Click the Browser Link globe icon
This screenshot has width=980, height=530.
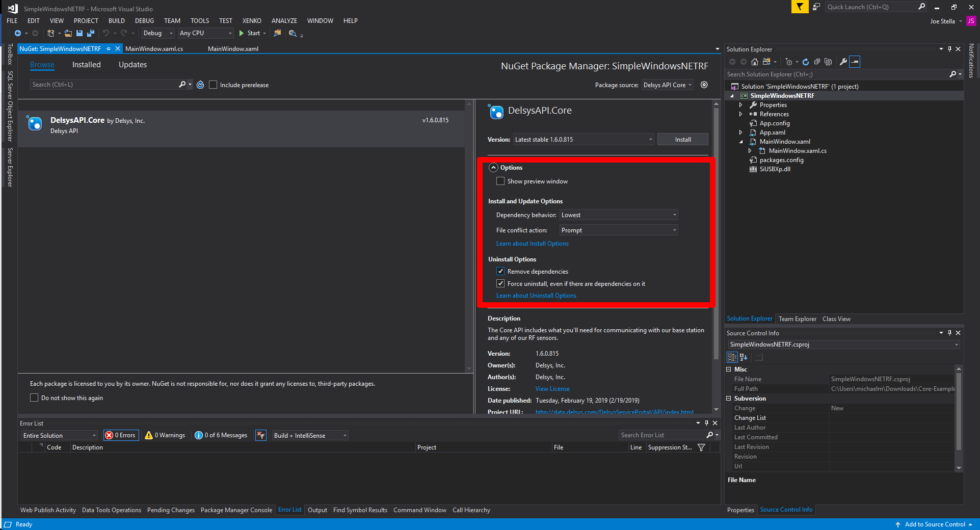point(293,33)
